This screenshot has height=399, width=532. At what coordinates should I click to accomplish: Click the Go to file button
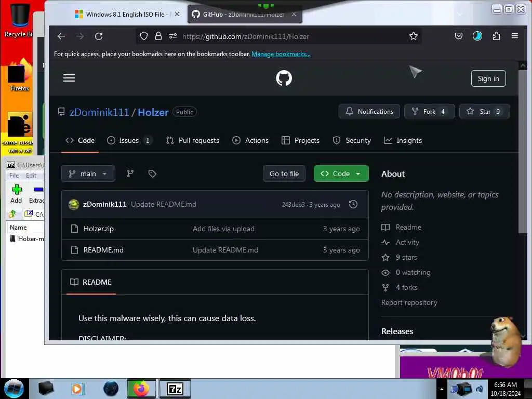click(x=284, y=174)
